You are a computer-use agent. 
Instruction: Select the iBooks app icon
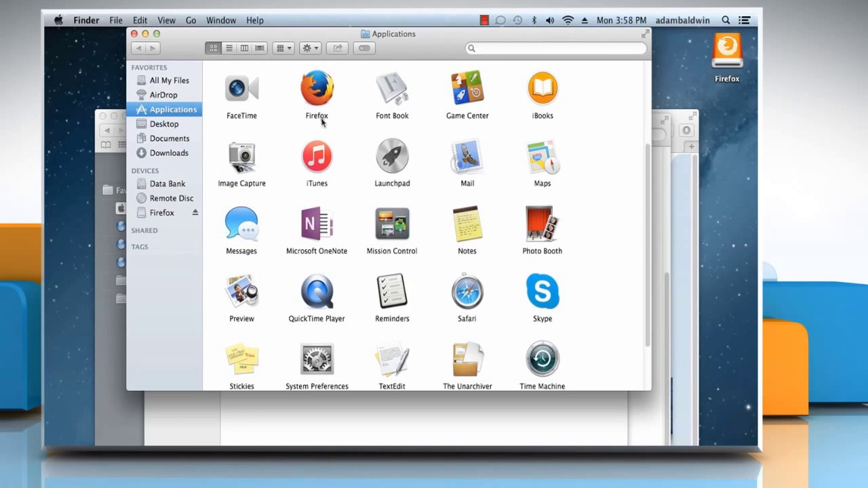click(542, 89)
